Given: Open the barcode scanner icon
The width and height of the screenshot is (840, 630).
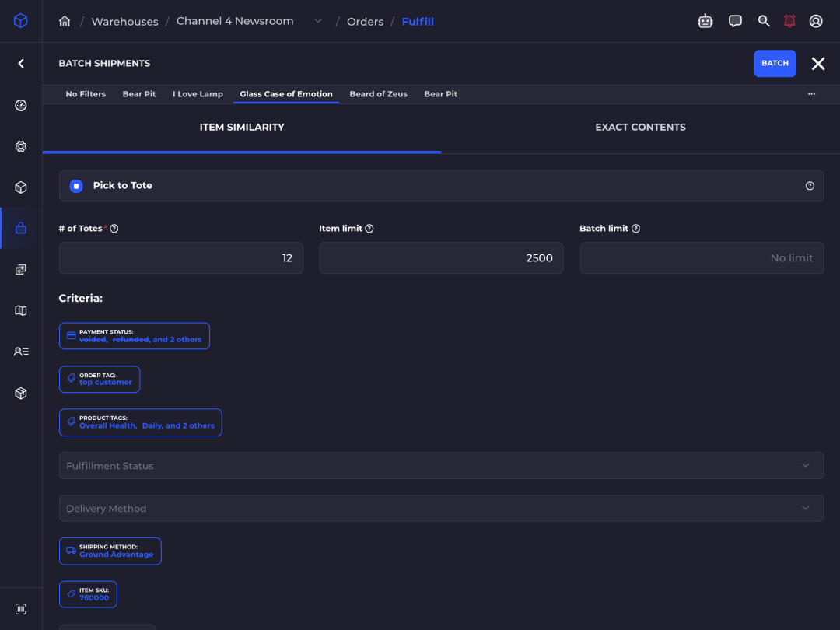Looking at the screenshot, I should (21, 609).
